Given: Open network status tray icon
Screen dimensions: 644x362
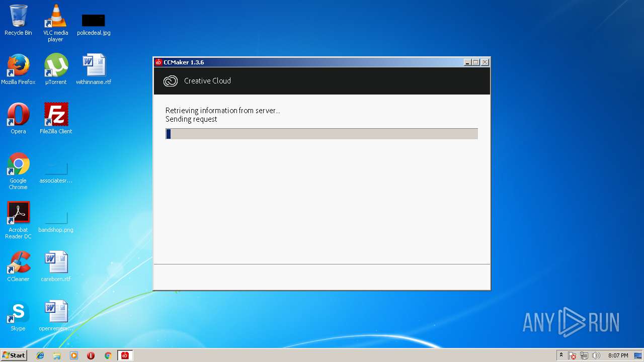Looking at the screenshot, I should click(584, 355).
